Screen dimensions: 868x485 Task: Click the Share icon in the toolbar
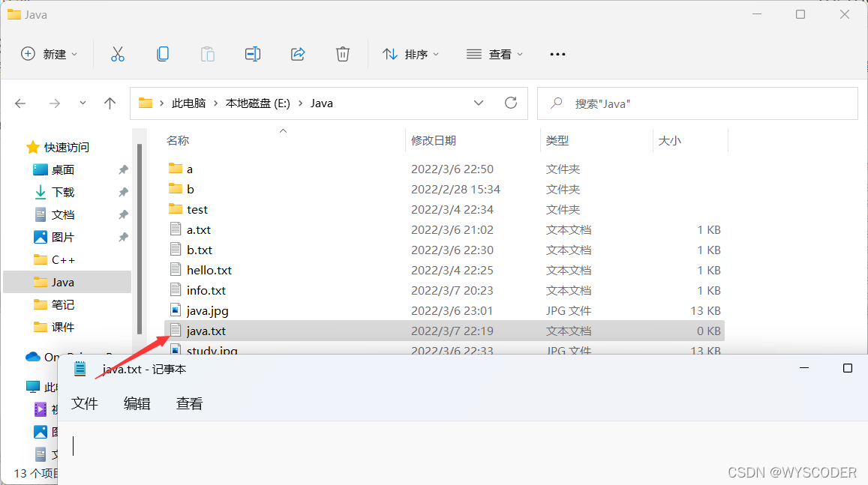(298, 53)
